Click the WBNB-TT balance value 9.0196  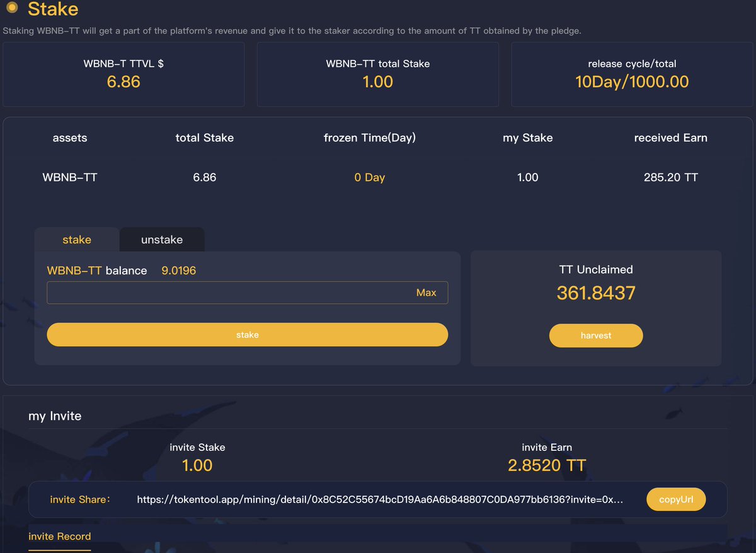coord(179,271)
